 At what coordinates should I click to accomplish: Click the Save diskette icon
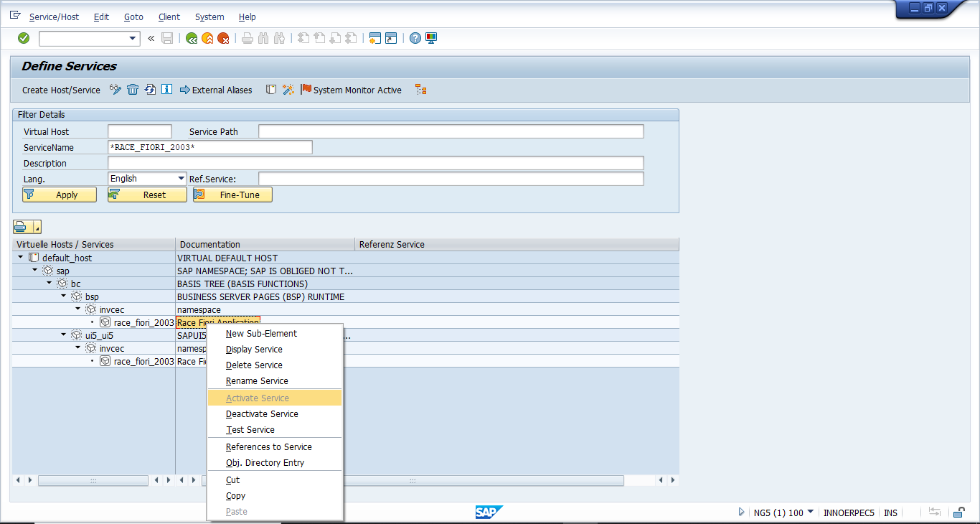(167, 39)
